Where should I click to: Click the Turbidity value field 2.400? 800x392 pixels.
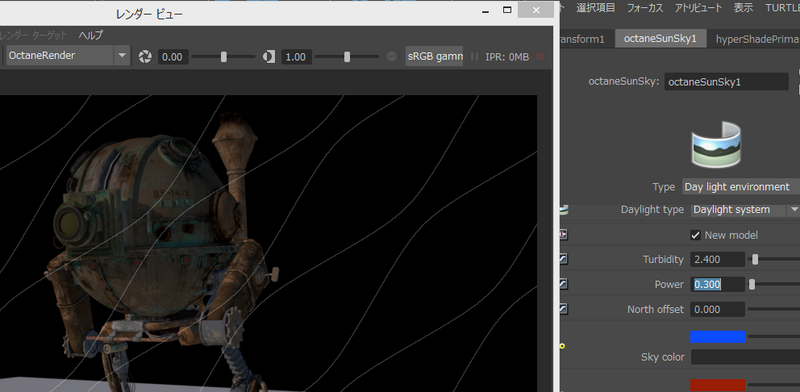click(718, 259)
